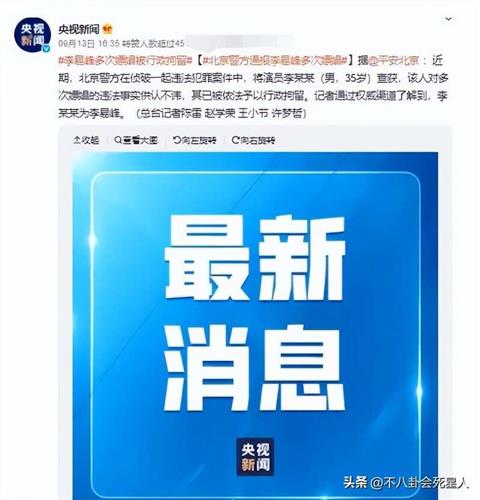Click the 转赞人数超过45 text
Viewport: 480px width, 500px height.
153,43
